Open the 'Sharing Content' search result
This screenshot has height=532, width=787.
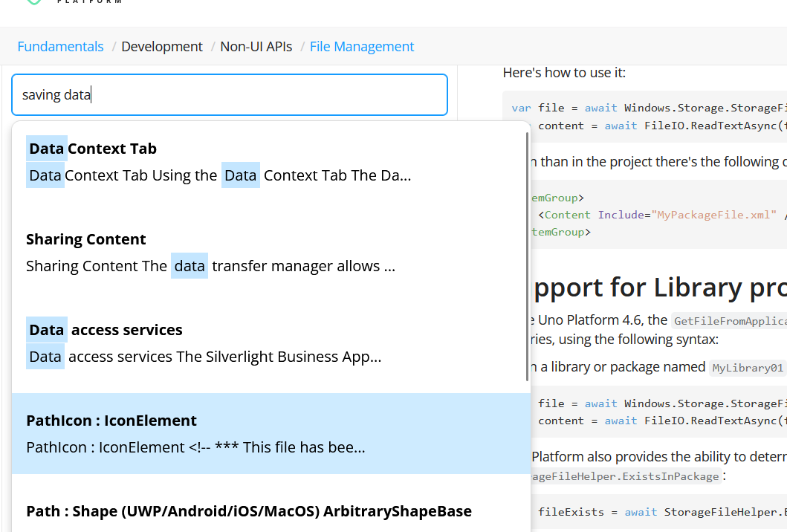223,252
